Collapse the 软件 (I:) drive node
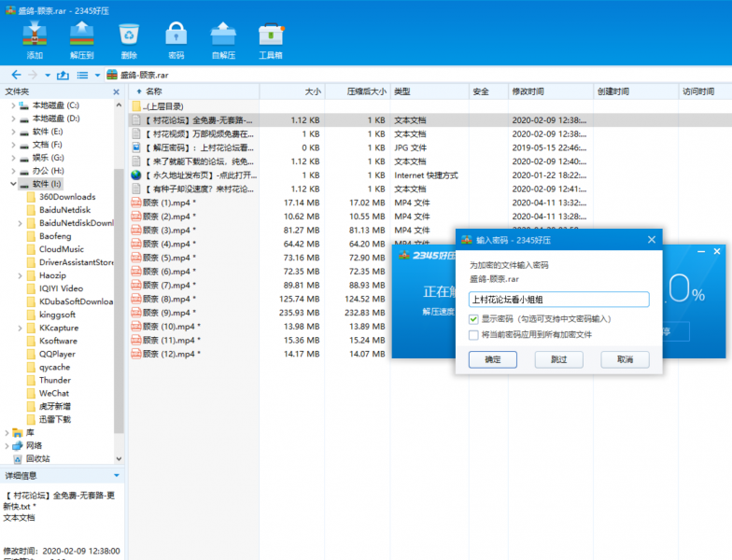Viewport: 732px width, 560px height. click(x=13, y=184)
